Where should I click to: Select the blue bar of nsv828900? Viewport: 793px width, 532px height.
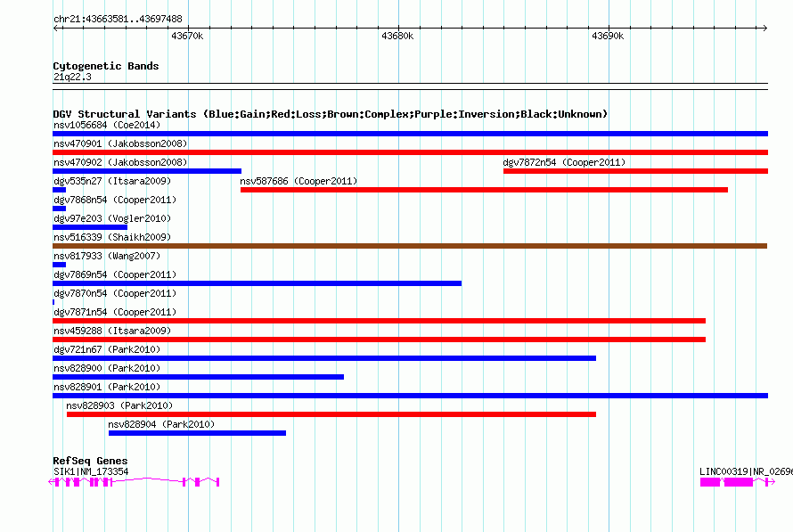[198, 377]
